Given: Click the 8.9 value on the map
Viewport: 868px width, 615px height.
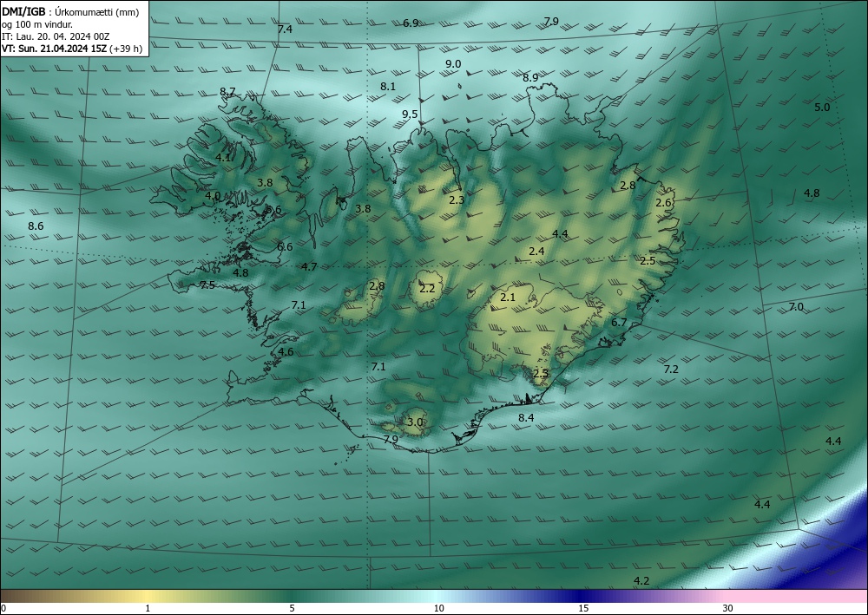Looking at the screenshot, I should click(x=530, y=77).
